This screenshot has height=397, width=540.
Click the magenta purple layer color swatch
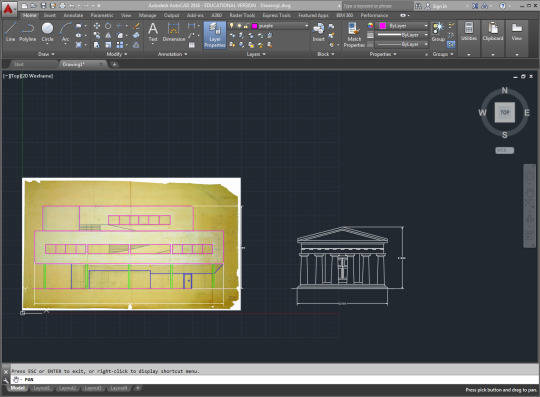tap(255, 26)
